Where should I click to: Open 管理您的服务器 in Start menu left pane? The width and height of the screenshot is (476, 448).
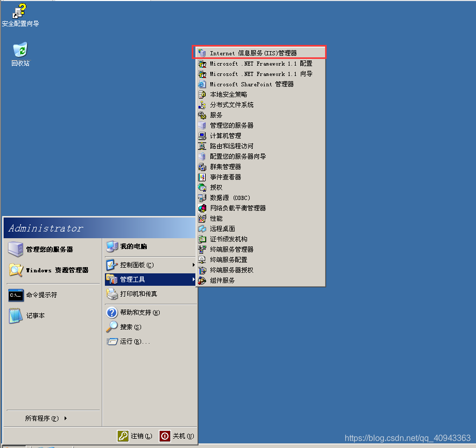pos(53,249)
